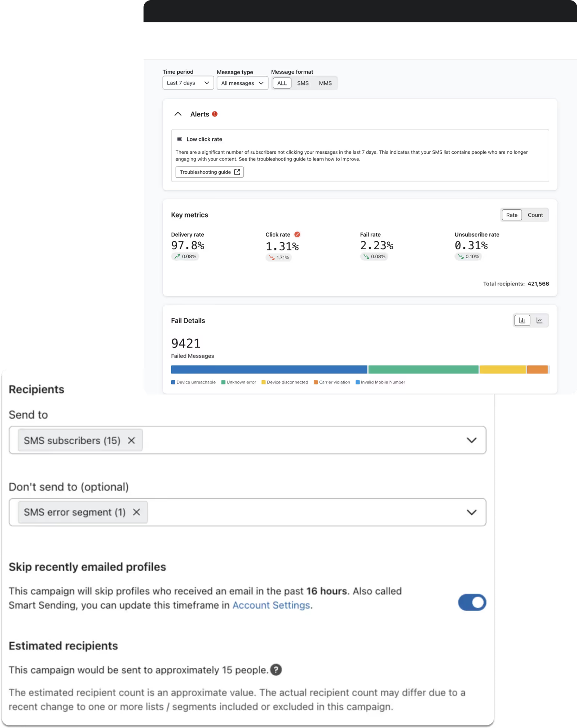
Task: Click the Low click rate flag icon
Action: pos(180,139)
